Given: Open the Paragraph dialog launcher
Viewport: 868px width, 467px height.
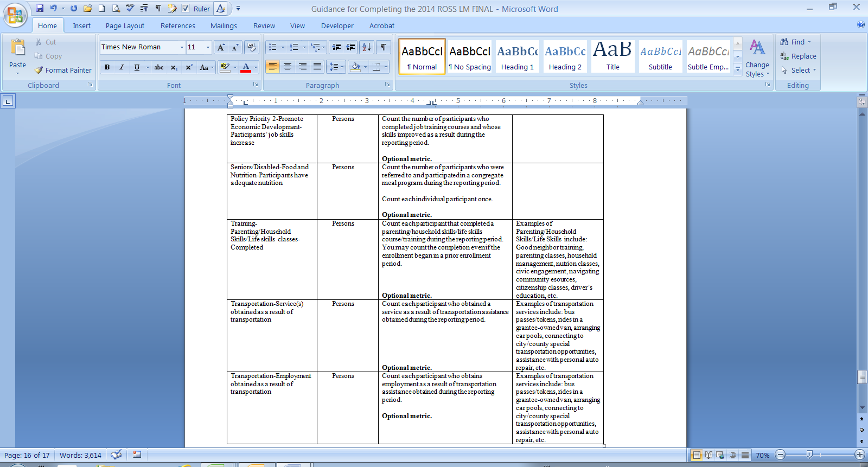Looking at the screenshot, I should pos(387,85).
